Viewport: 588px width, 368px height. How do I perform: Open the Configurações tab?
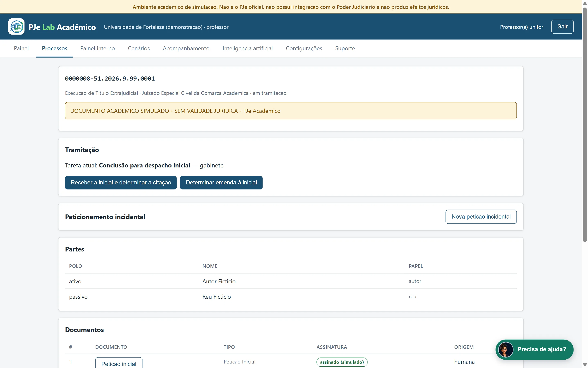coord(304,48)
